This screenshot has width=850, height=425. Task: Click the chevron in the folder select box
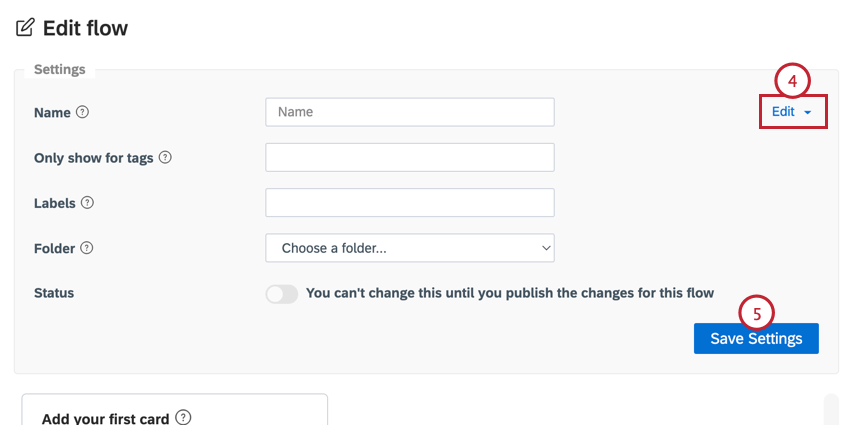(546, 248)
